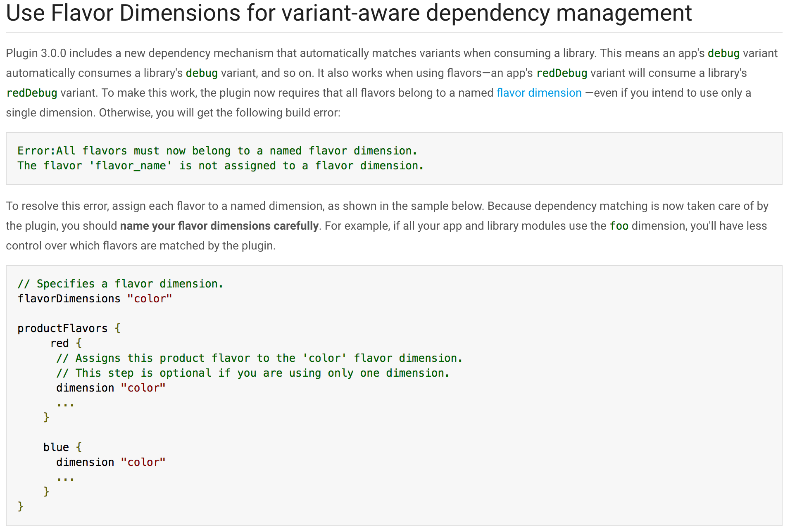Click the flavorDimensions "color" code line

(x=94, y=299)
